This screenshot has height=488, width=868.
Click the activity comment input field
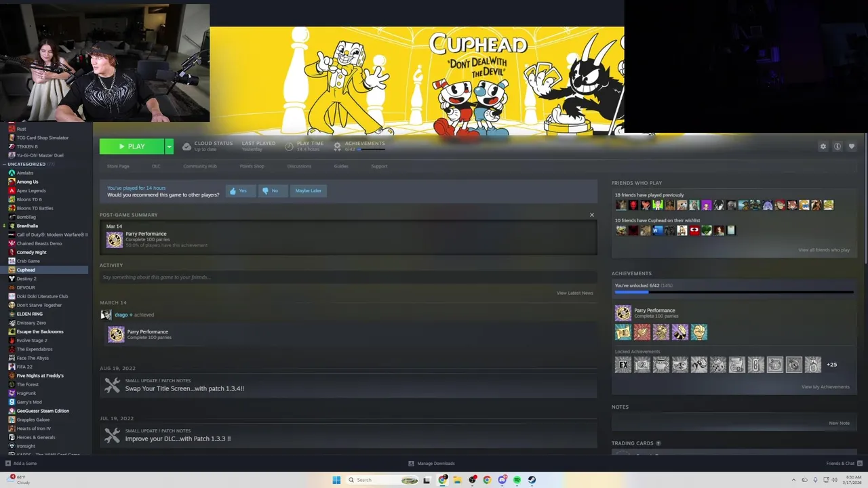(x=349, y=277)
